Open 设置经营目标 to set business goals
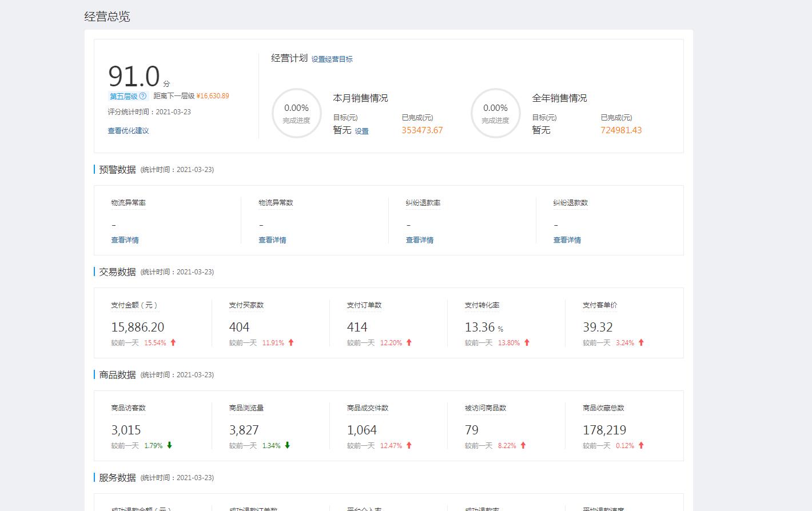This screenshot has width=812, height=511. pos(333,59)
